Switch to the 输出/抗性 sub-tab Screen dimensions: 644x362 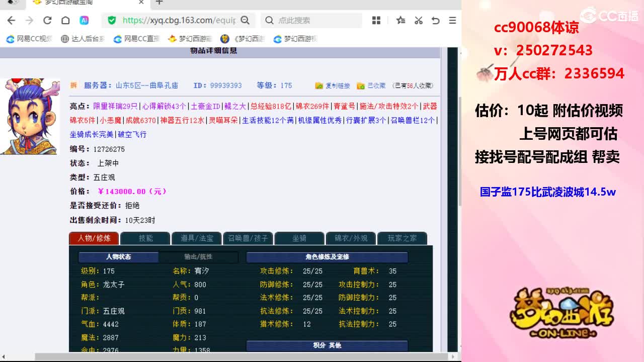pyautogui.click(x=198, y=257)
